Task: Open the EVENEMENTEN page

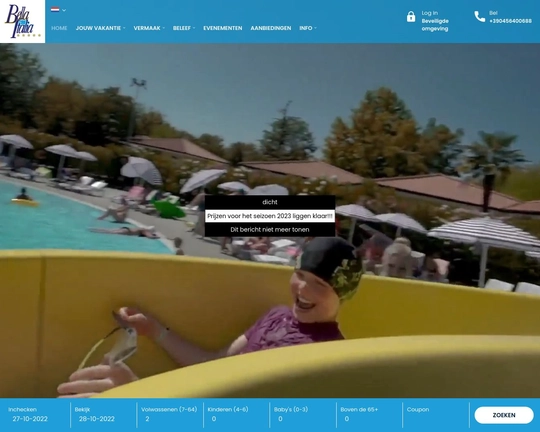Action: (222, 28)
